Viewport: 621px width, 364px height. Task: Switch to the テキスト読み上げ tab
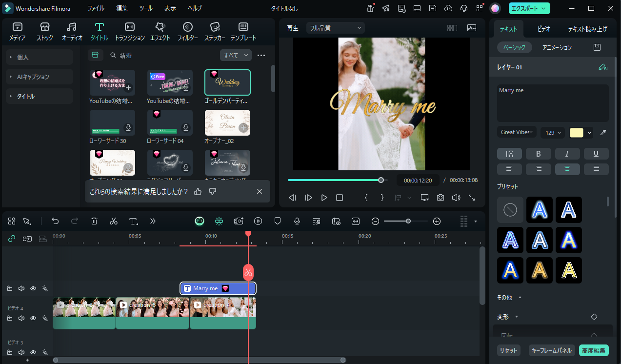(x=588, y=29)
